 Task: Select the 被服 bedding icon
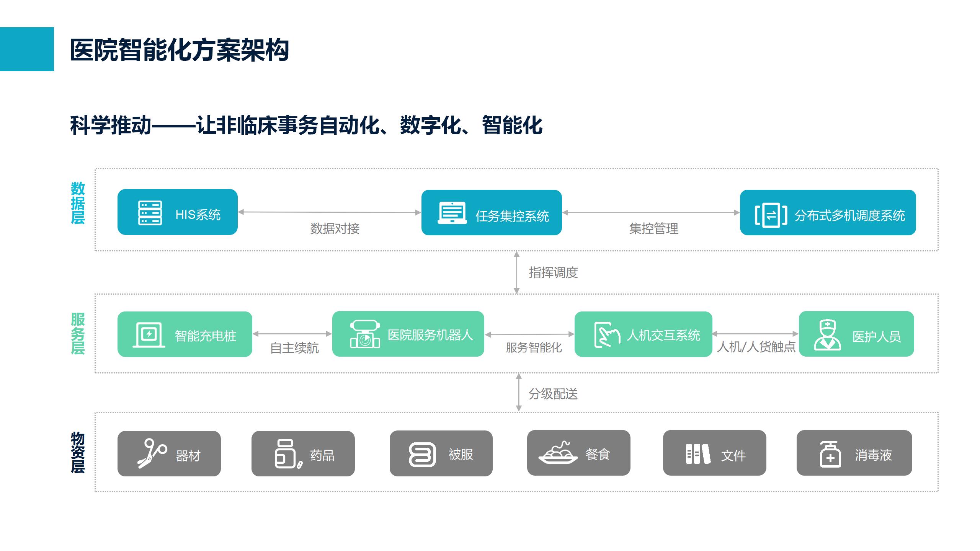[x=422, y=455]
